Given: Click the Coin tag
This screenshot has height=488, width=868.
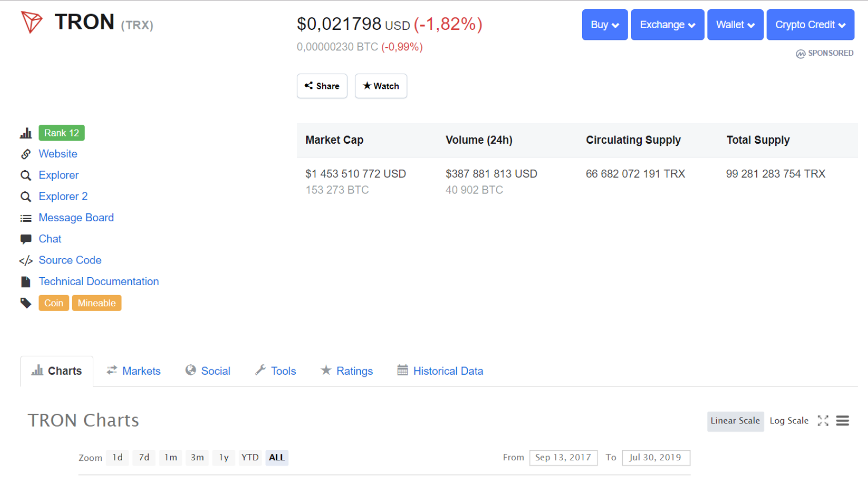Looking at the screenshot, I should 54,303.
